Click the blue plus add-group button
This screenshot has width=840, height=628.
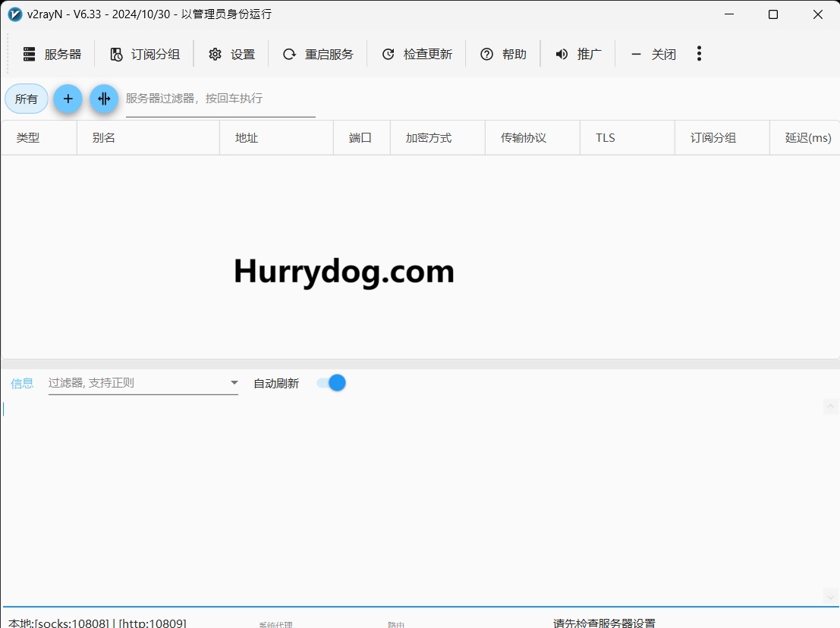coord(68,99)
